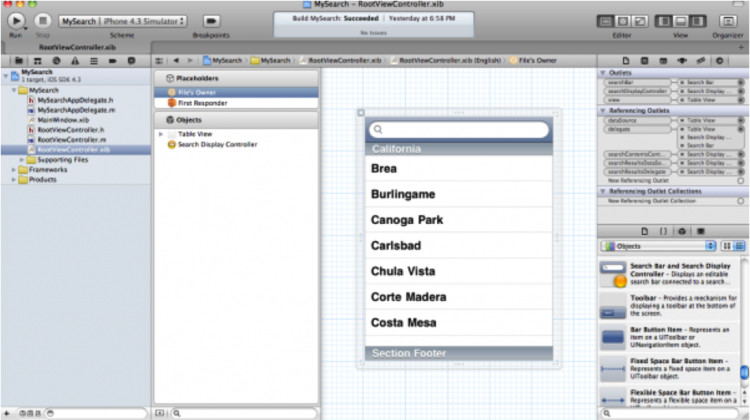Toggle the Navigator pane view button

click(664, 22)
